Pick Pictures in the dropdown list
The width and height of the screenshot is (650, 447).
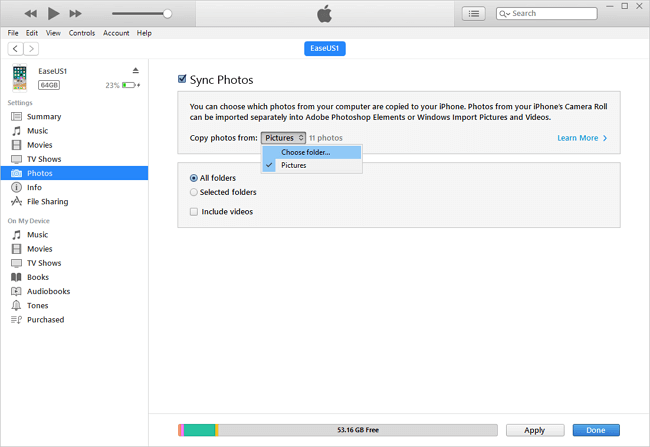click(293, 165)
